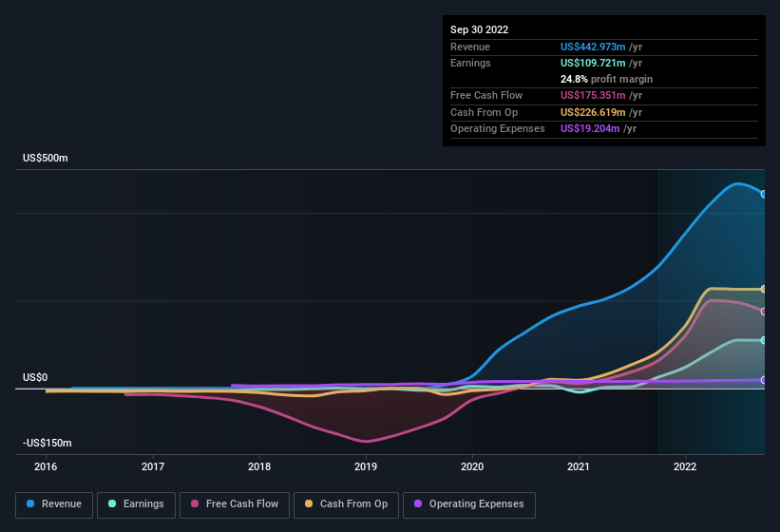Toggle the Free Cash Flow legend button

click(x=235, y=505)
